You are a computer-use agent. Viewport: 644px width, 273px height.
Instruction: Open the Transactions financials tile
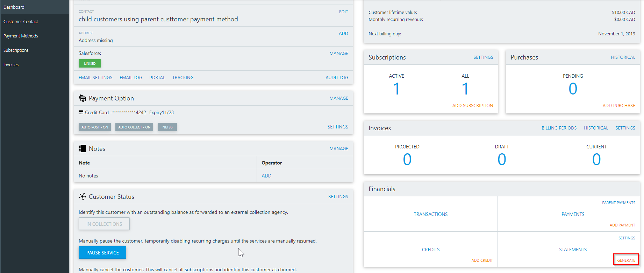[x=431, y=214]
